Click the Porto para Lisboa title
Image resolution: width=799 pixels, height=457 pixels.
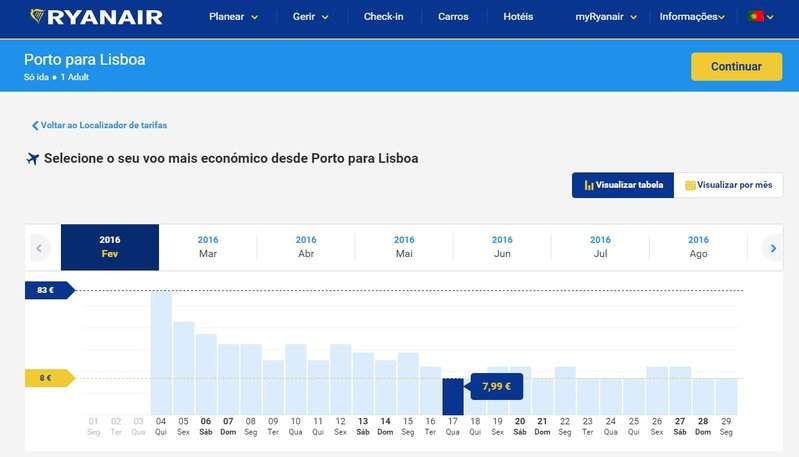tap(85, 60)
